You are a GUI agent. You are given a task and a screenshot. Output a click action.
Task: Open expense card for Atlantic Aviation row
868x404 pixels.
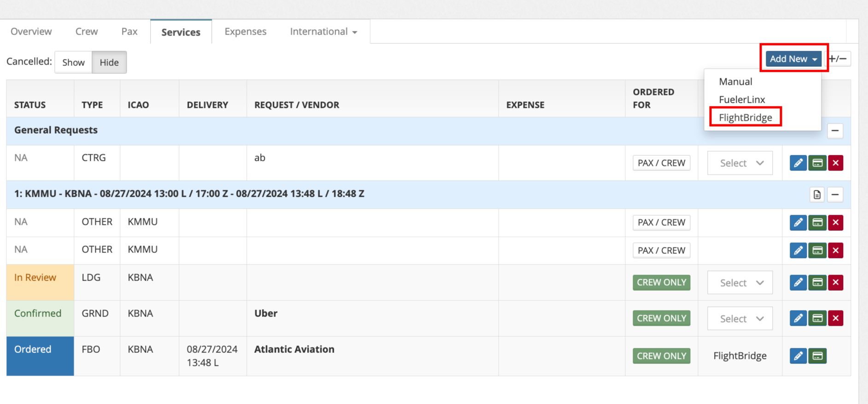pos(817,356)
